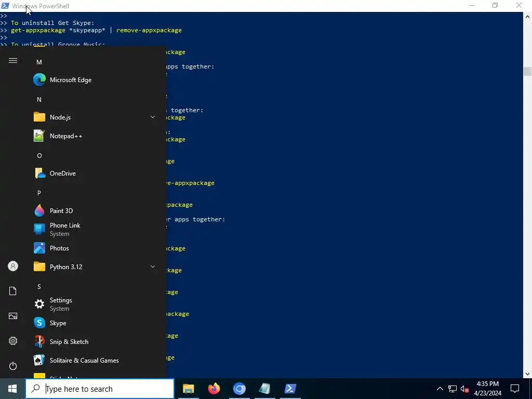Open network status tray icon

coord(453,389)
